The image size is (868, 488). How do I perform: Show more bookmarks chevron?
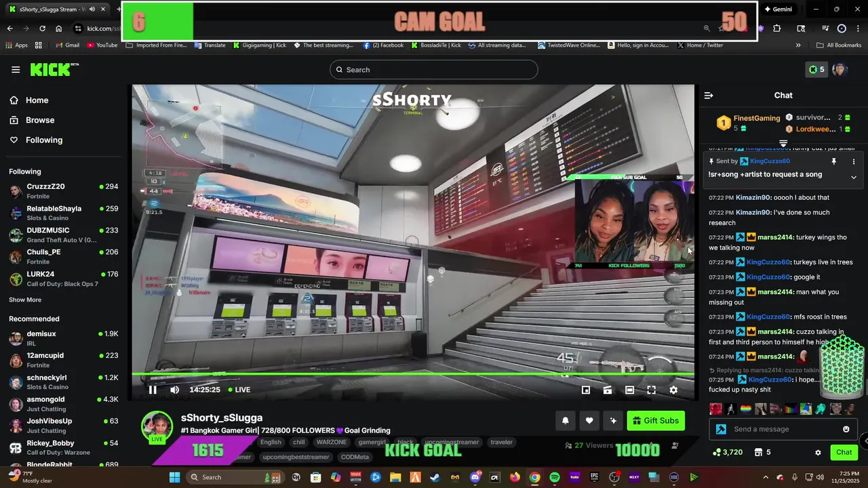coord(798,45)
